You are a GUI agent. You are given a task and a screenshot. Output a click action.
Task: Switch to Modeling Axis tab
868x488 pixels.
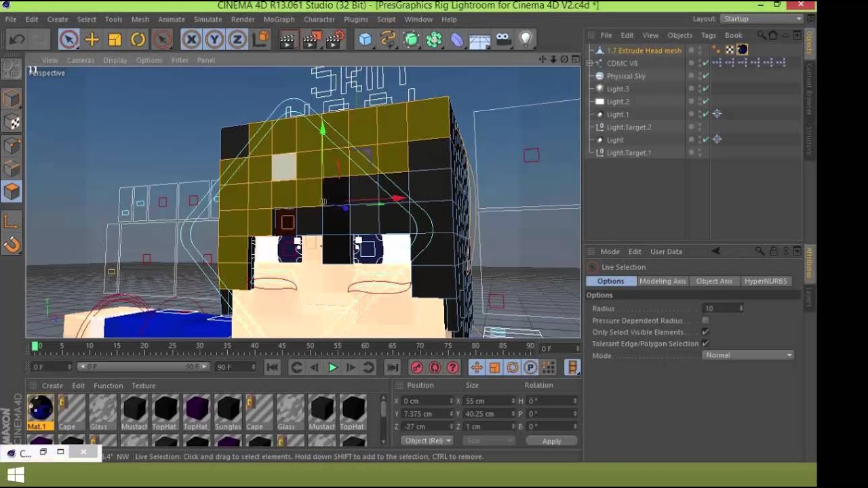663,281
